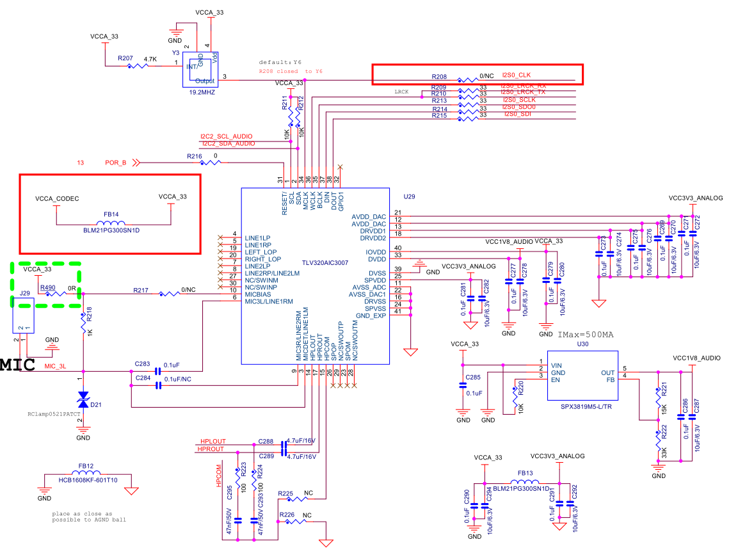Select ferrite bead FB14 coil symbol
The image size is (738, 560).
[x=111, y=223]
